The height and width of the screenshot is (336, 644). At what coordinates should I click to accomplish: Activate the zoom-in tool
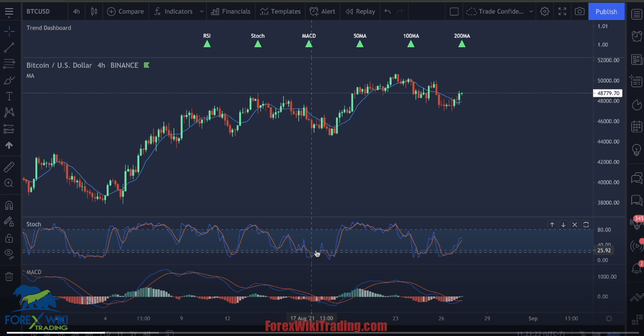[9, 183]
